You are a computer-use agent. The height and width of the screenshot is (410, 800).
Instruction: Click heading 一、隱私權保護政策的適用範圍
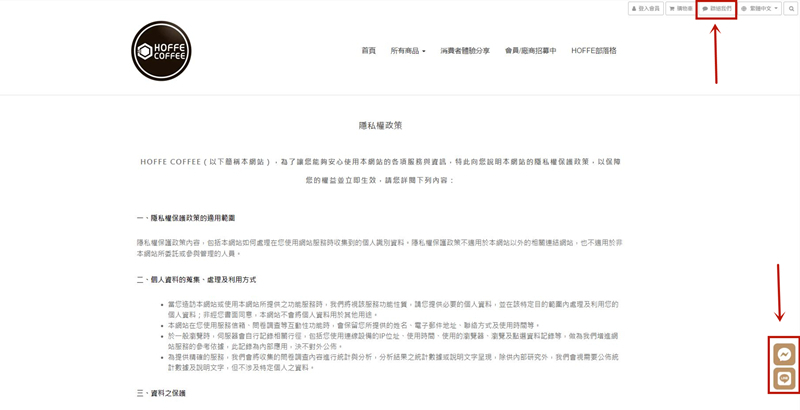[x=186, y=218]
